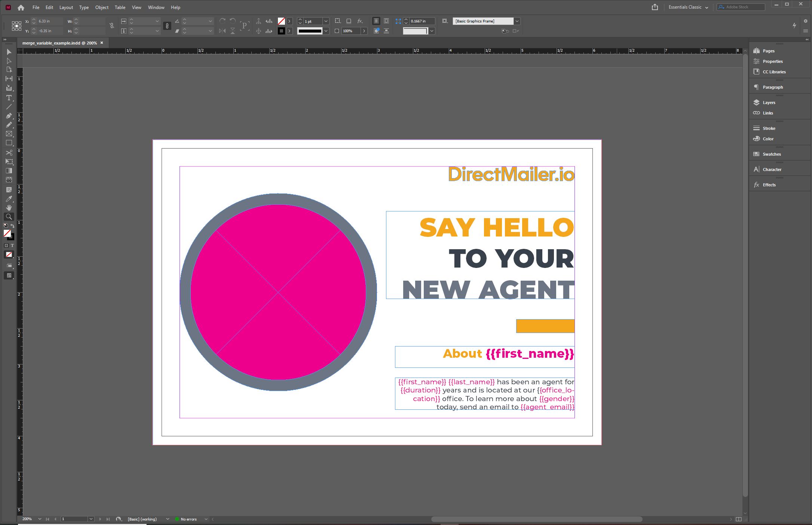Open the stroke weight 1 pt dropdown
The width and height of the screenshot is (812, 525).
pos(326,21)
